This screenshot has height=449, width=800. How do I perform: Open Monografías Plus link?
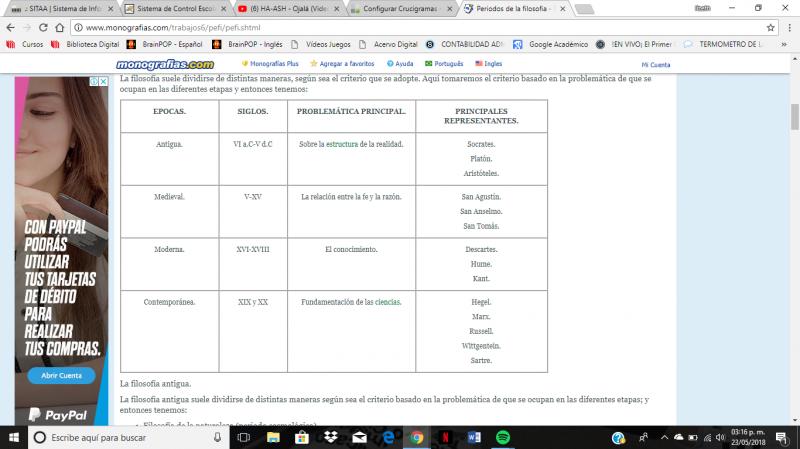(270, 64)
